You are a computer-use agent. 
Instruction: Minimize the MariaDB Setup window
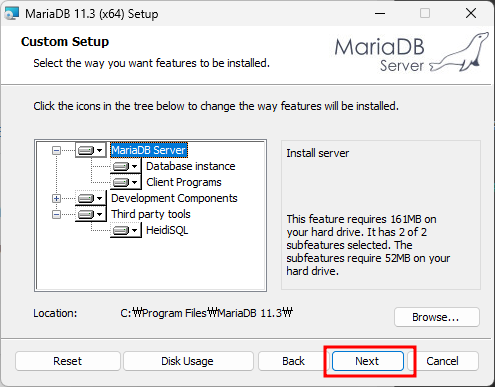point(380,14)
